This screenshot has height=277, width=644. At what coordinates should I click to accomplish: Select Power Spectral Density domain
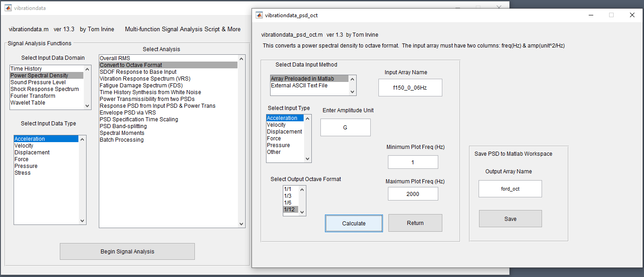coord(47,76)
